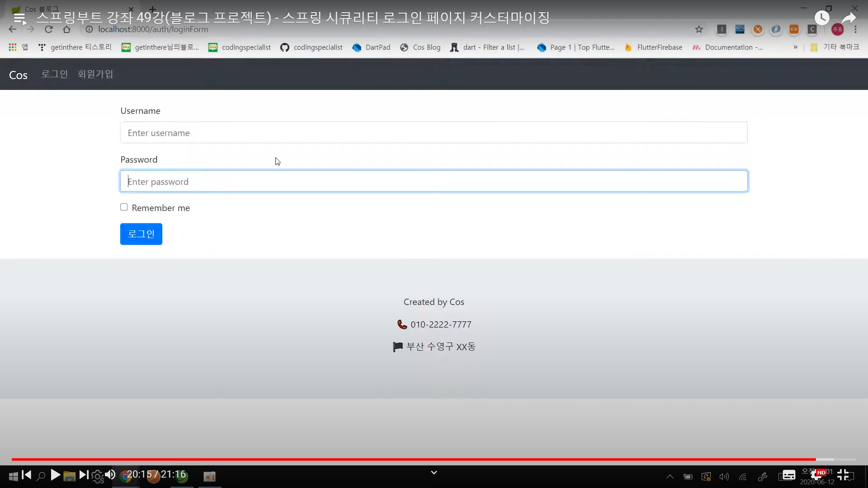The width and height of the screenshot is (868, 488).
Task: Open the Chrome three-dot menu
Action: [x=855, y=29]
